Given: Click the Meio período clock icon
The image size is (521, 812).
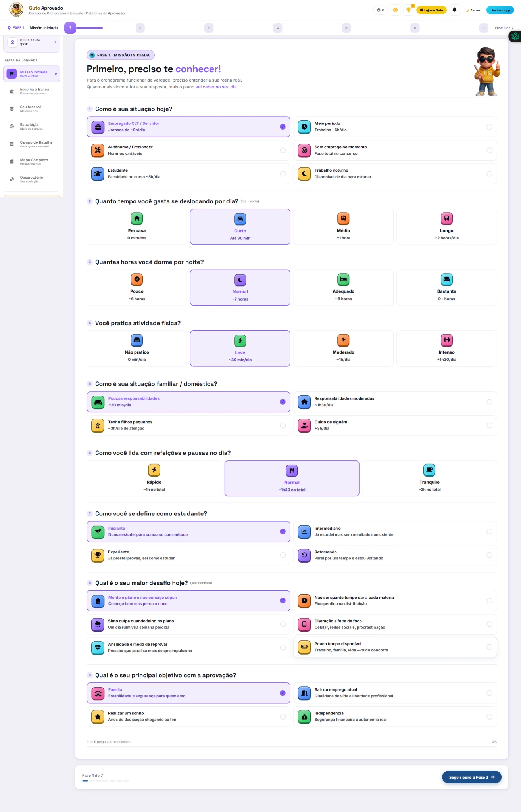Looking at the screenshot, I should click(304, 127).
